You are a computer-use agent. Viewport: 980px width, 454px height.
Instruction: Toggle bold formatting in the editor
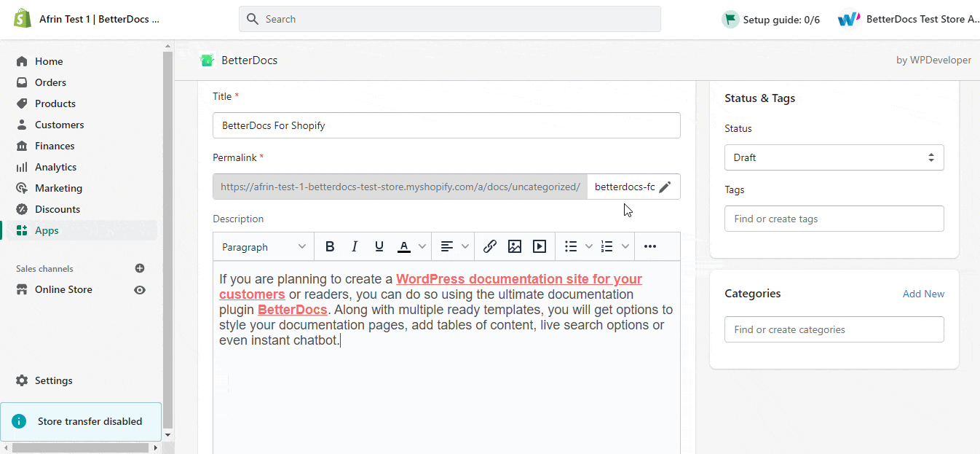(330, 246)
